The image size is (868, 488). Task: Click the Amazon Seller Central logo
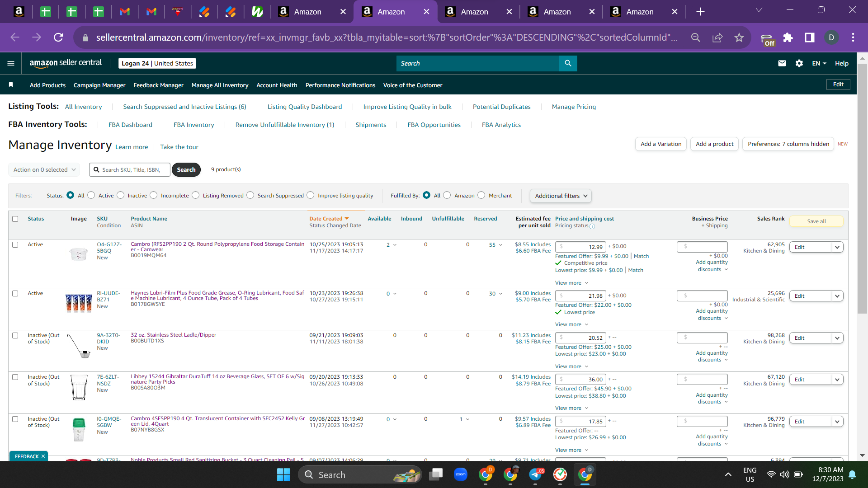(x=66, y=63)
